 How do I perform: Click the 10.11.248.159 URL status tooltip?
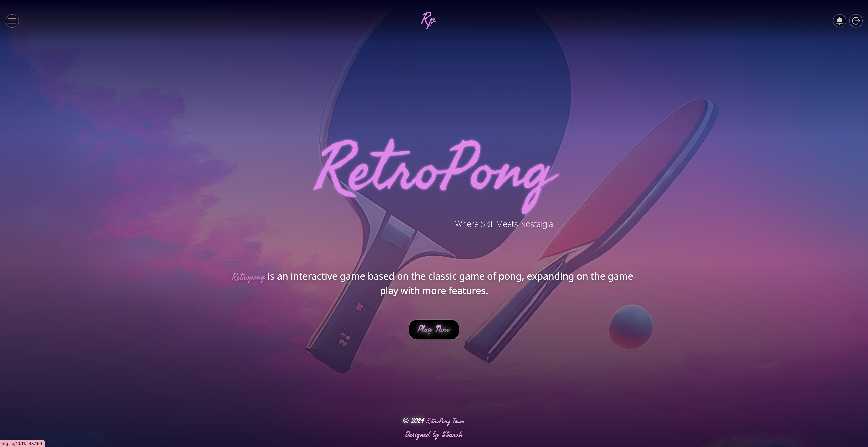click(x=22, y=443)
